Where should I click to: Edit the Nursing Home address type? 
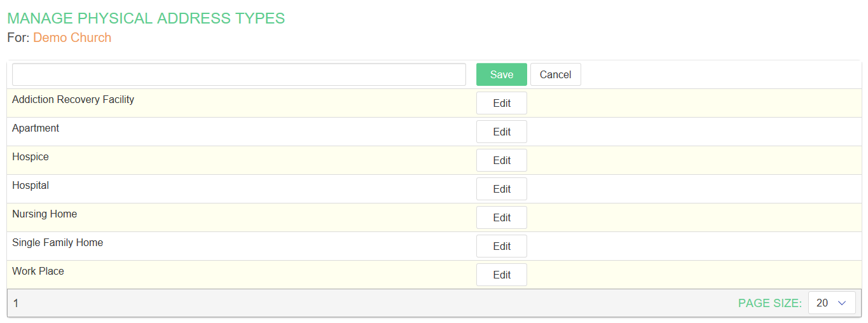click(x=501, y=217)
